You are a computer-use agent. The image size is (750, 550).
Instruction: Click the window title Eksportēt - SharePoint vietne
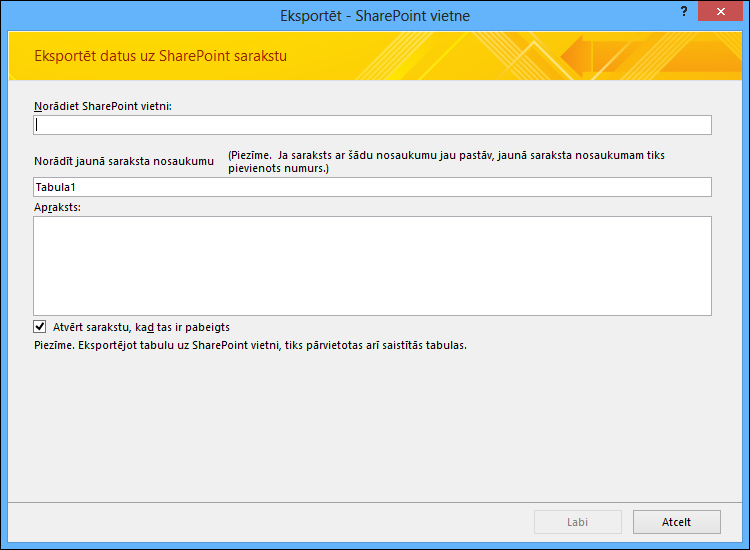coord(375,16)
